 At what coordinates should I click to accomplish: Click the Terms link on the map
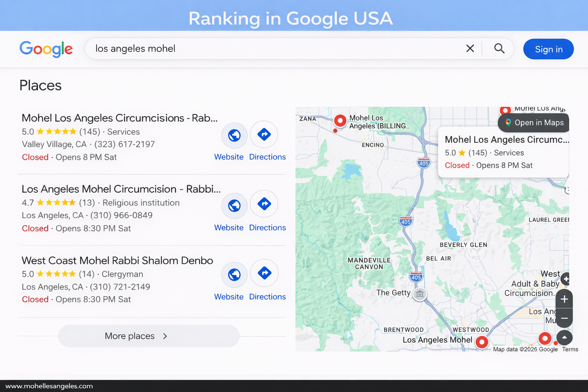click(570, 349)
